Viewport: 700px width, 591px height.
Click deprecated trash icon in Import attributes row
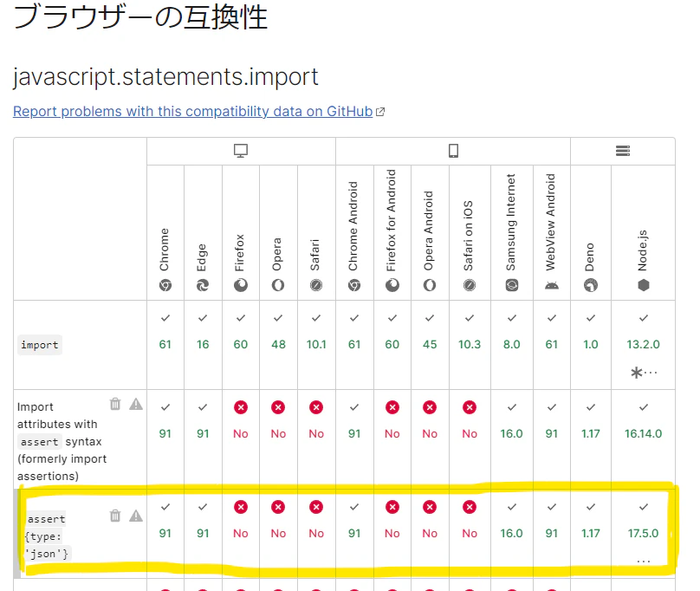(115, 404)
